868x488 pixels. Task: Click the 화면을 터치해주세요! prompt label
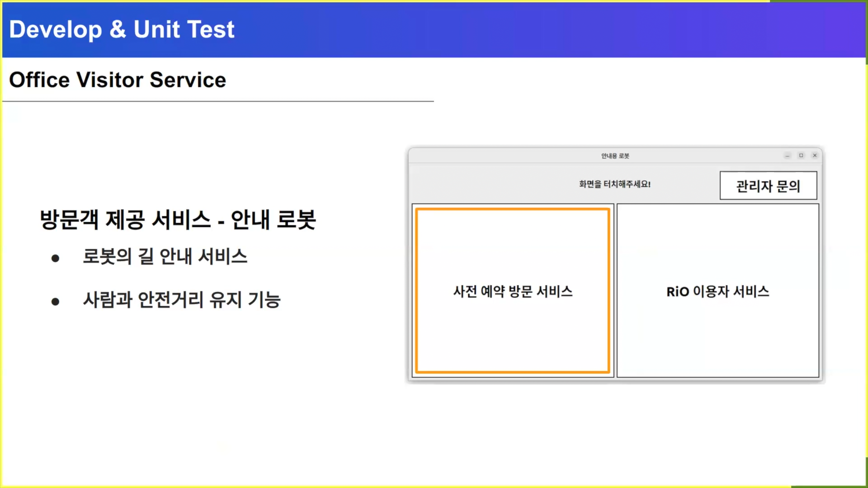[x=615, y=184]
